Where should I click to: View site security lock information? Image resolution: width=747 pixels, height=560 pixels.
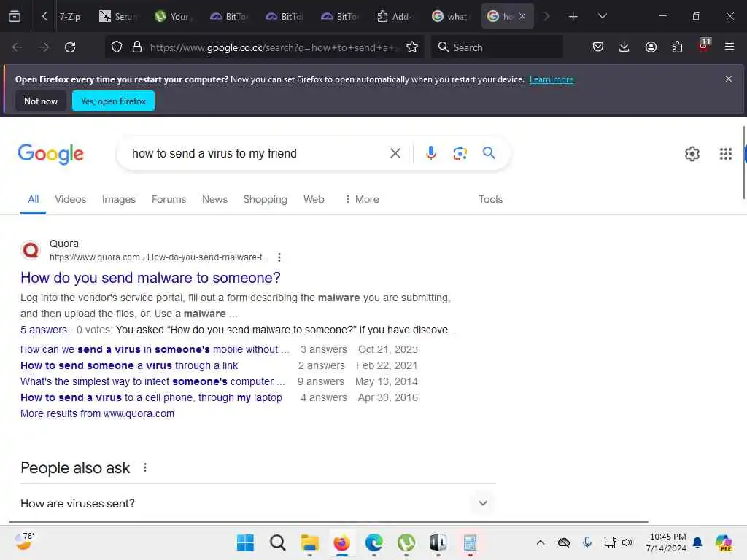pyautogui.click(x=137, y=47)
